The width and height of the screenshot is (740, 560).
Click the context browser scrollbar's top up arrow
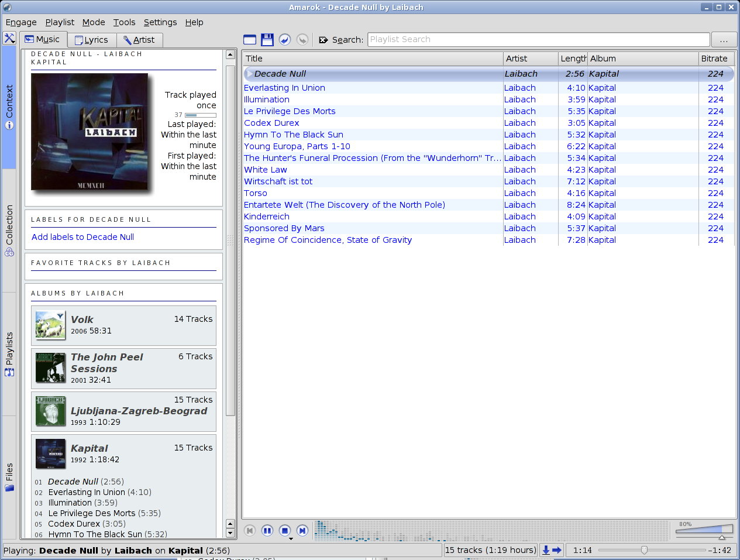click(230, 54)
